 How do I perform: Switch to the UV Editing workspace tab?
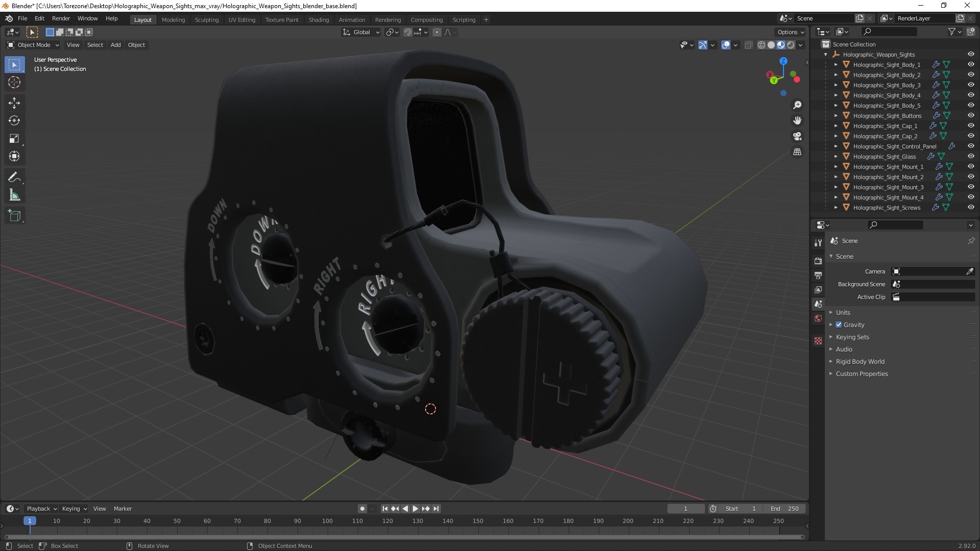242,20
